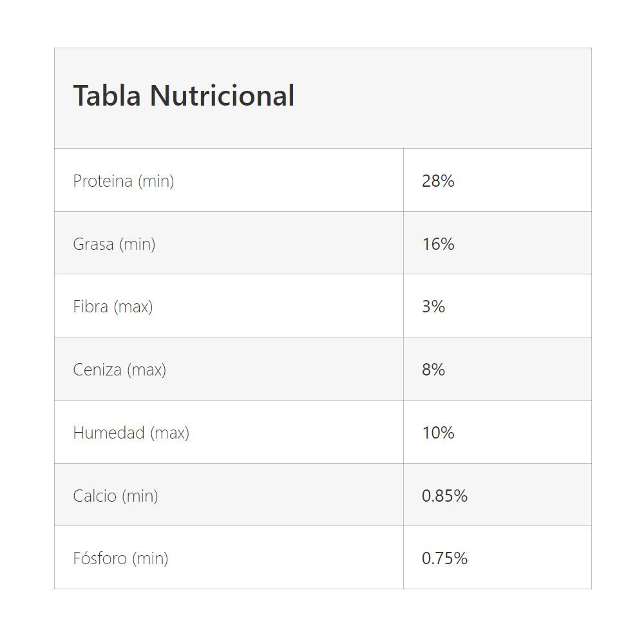Click the 10% moisture value
The image size is (644, 644).
(438, 433)
